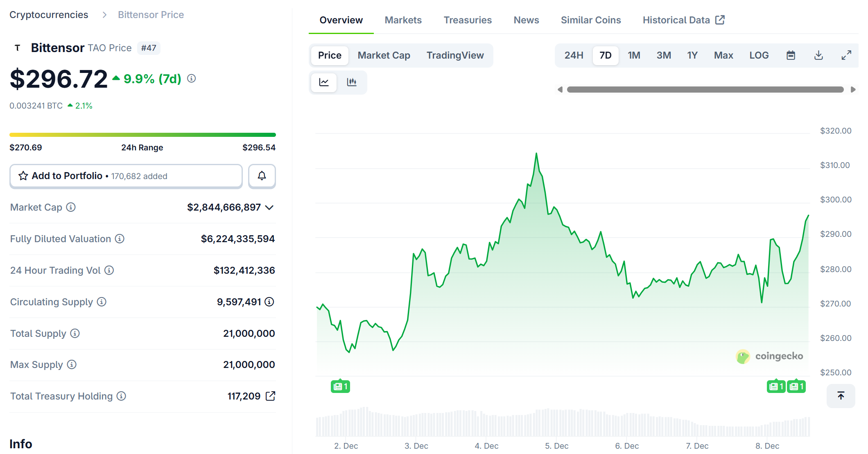Toggle the LOG scale option

[x=759, y=55]
